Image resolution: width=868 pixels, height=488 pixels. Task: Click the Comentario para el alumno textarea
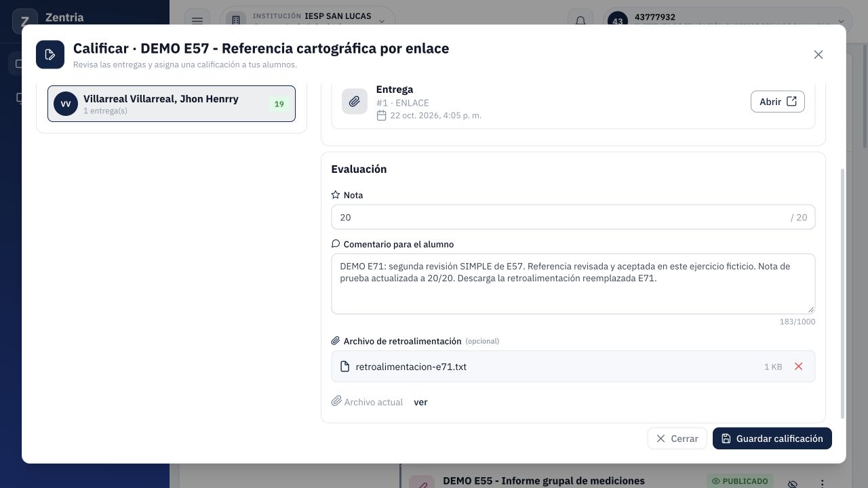tap(573, 284)
